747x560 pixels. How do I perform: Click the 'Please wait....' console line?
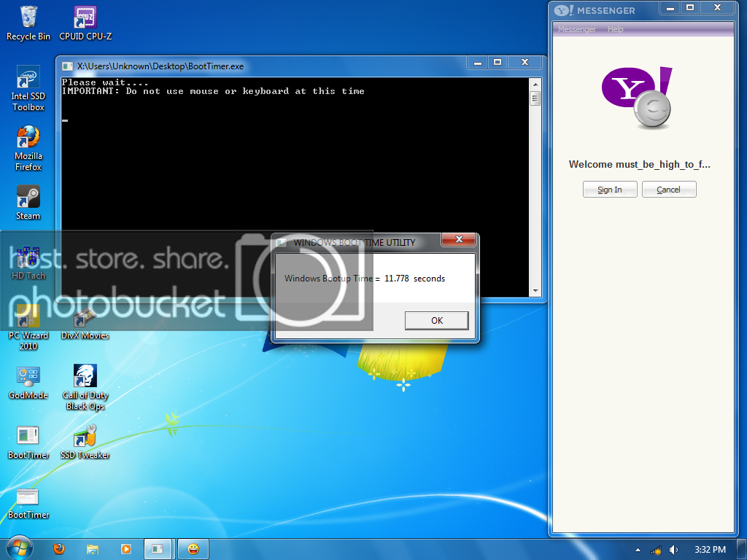105,82
